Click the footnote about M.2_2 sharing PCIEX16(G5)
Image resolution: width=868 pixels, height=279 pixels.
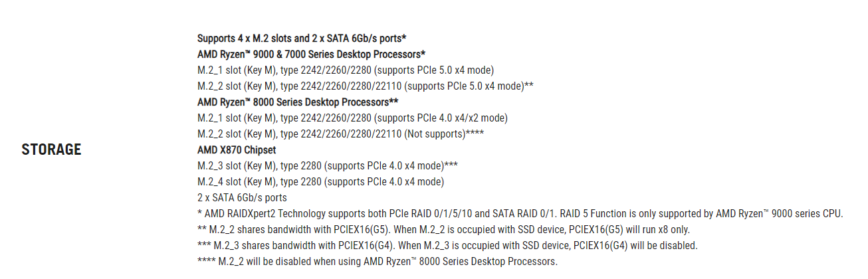444,229
